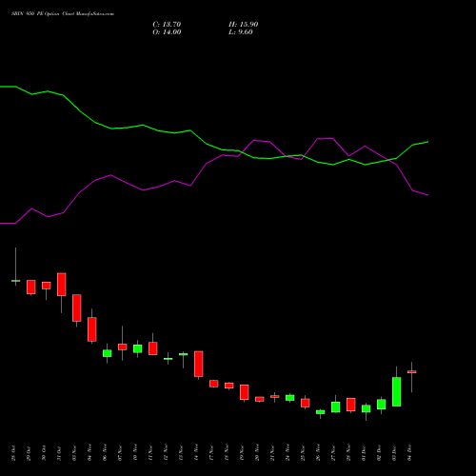
Task: Select the first doji candle above 28 Oct
Action: 15,281
